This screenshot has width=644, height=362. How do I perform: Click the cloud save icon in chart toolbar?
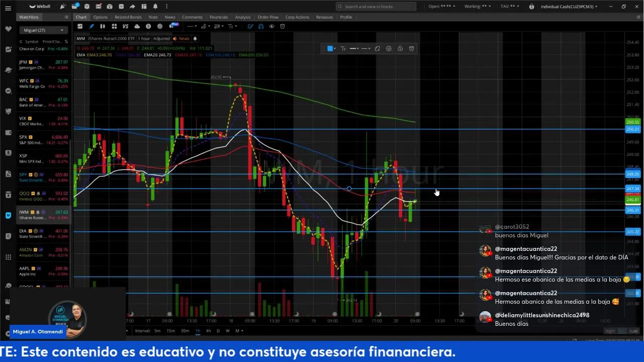coord(137,26)
